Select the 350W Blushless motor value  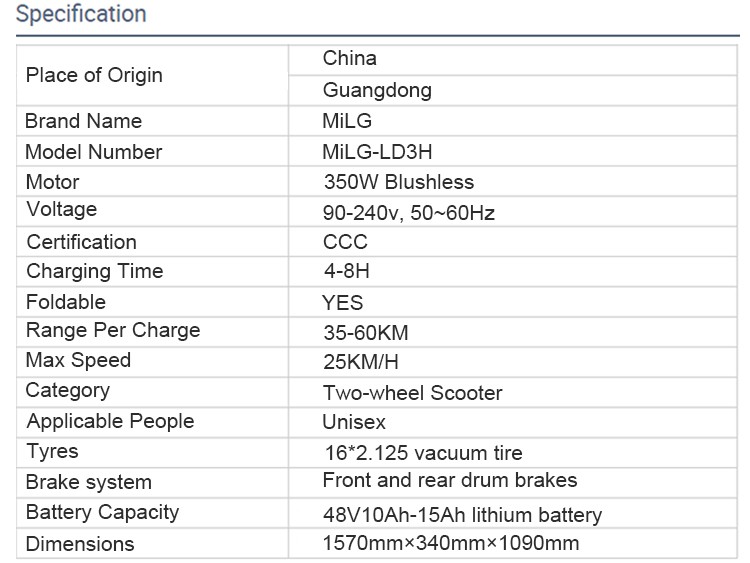coord(398,182)
